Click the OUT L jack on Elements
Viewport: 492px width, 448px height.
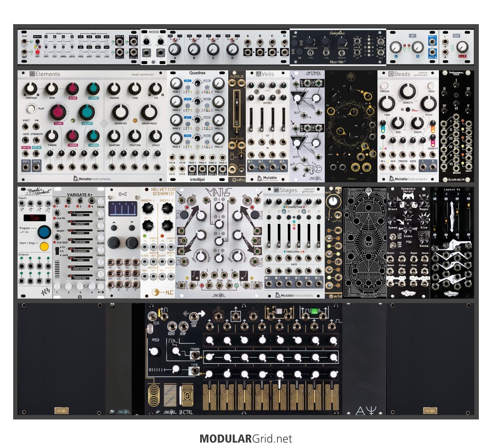coord(26,167)
